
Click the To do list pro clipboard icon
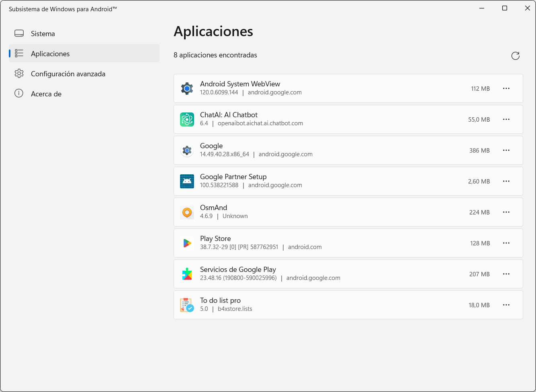[187, 305]
